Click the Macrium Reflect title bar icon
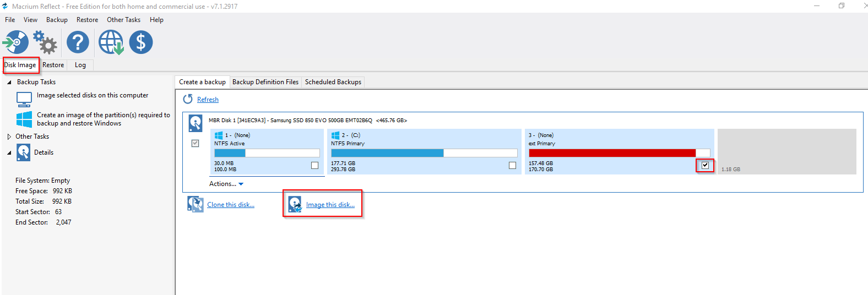 click(x=5, y=6)
